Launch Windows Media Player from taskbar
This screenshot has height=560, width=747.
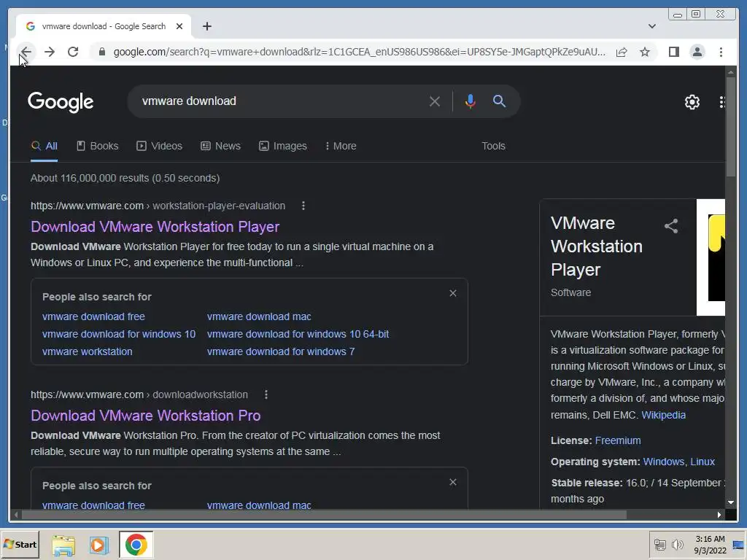(x=98, y=545)
